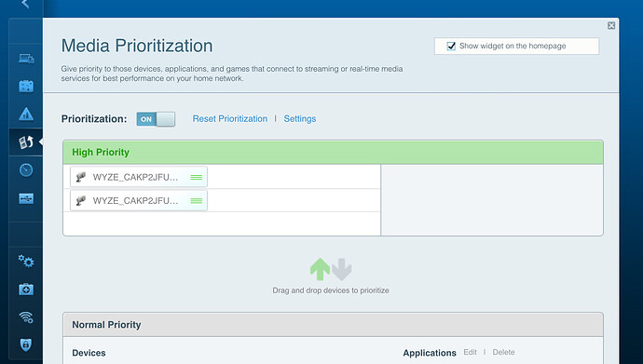Click the first WYZE_CAKP2JFU device's camera icon
Screen dimensions: 643x364
tap(81, 177)
